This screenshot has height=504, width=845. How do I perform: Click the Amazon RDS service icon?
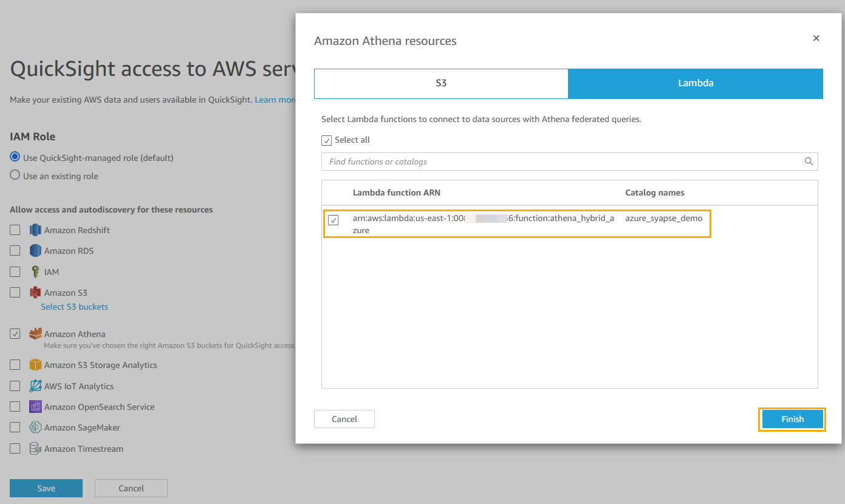tap(35, 251)
